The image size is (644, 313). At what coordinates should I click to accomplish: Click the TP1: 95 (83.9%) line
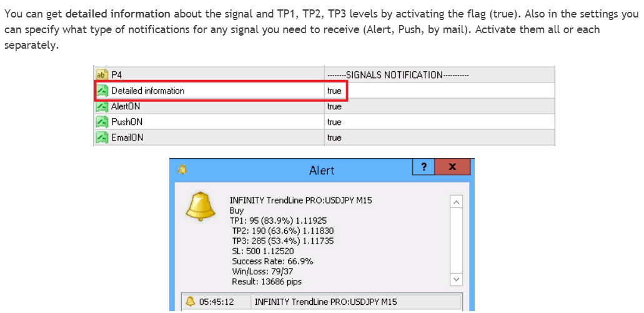tap(279, 221)
